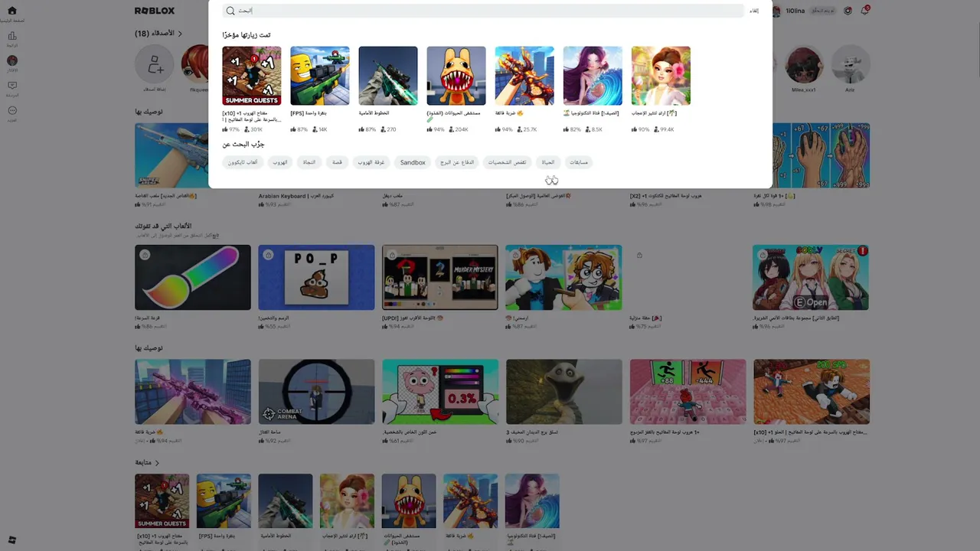Screen dimensions: 980x551
Task: Select the الحياة suggestion chip
Action: tap(548, 162)
